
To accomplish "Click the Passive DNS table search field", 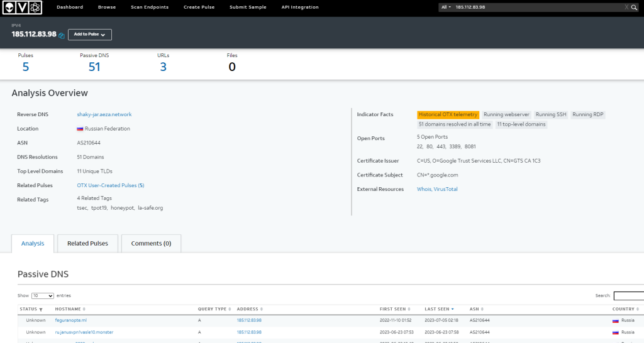I will pos(628,295).
